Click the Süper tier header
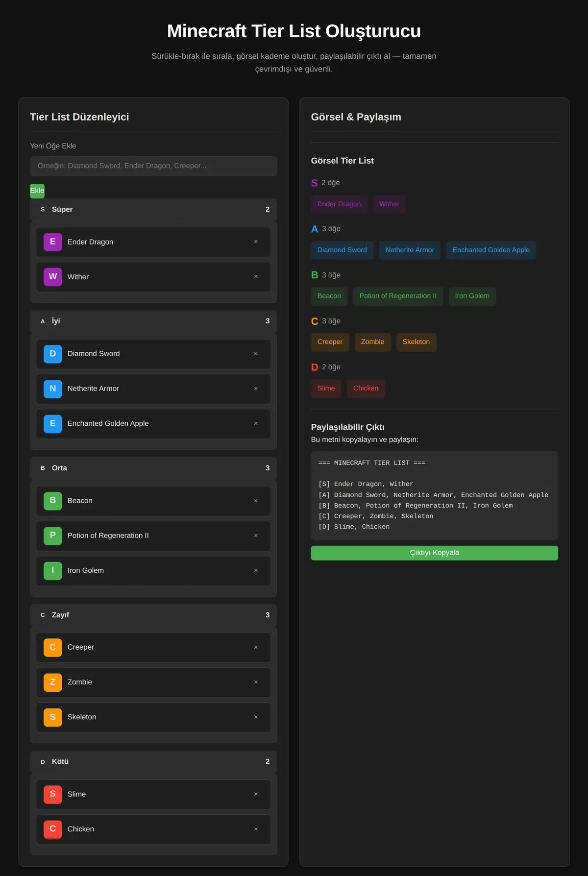Image resolution: width=588 pixels, height=876 pixels. (x=153, y=209)
